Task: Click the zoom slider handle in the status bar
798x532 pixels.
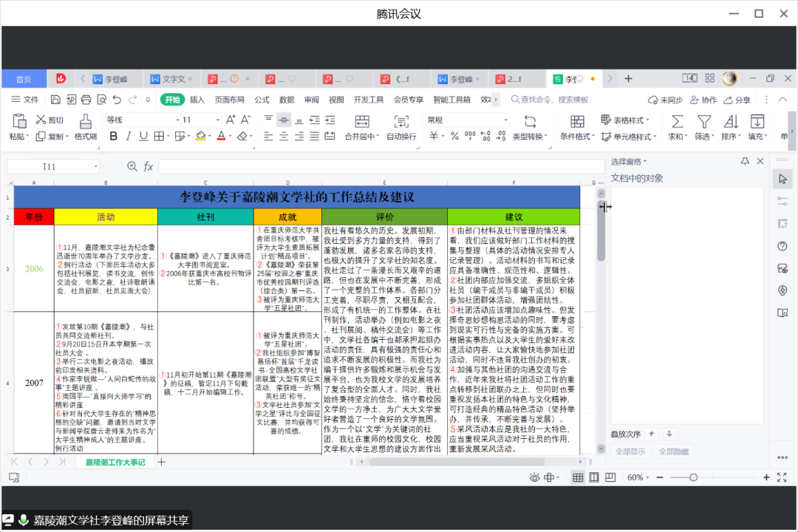Action: pos(693,478)
